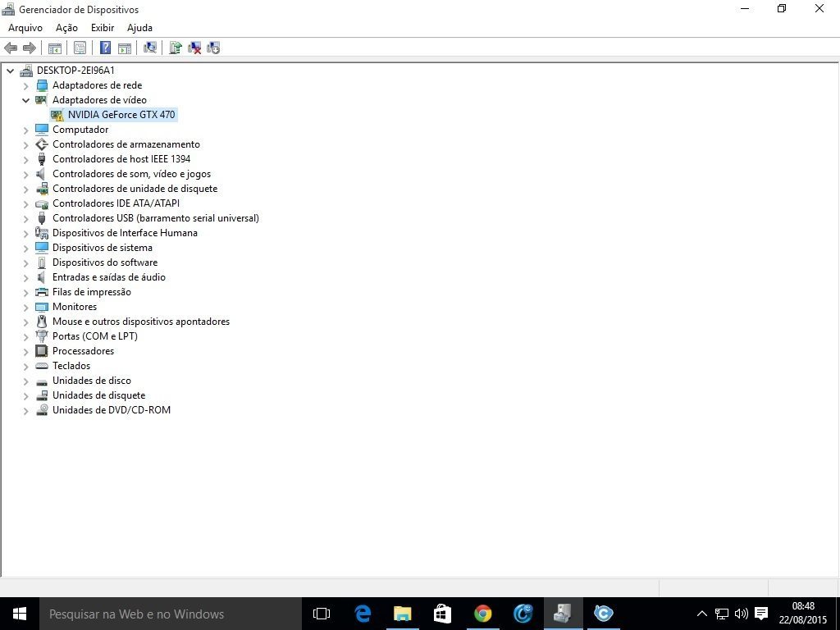This screenshot has width=840, height=630.
Task: Open Properties toolbar icon
Action: [80, 48]
